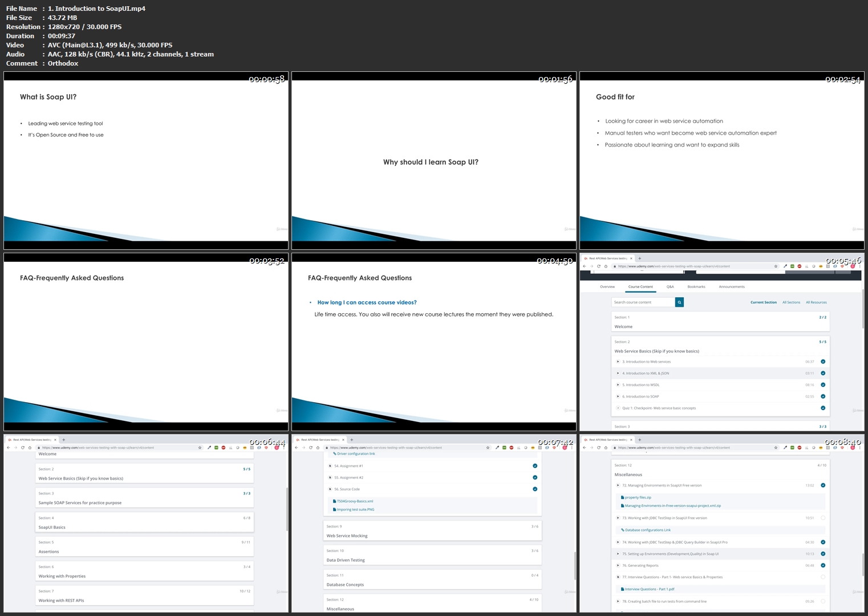
Task: Click the All Sections link
Action: pyautogui.click(x=791, y=302)
